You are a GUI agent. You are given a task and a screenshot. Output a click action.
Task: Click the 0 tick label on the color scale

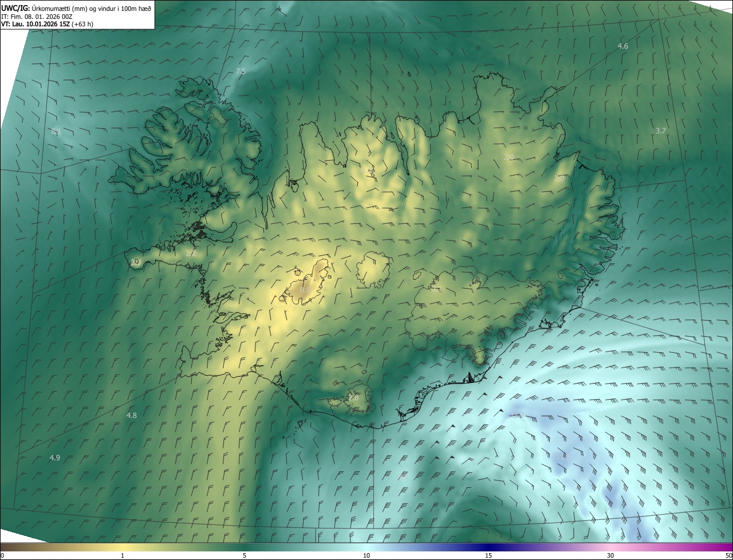[x=2, y=555]
